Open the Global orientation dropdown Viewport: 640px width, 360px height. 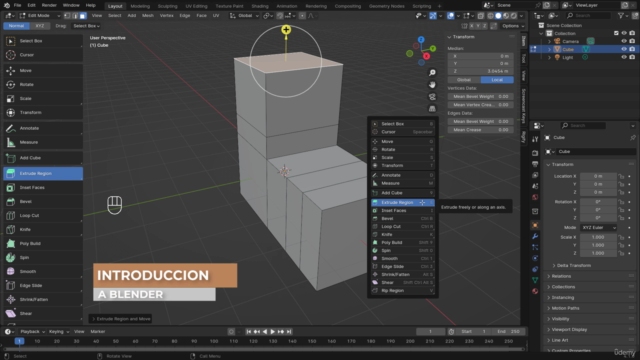click(x=244, y=16)
